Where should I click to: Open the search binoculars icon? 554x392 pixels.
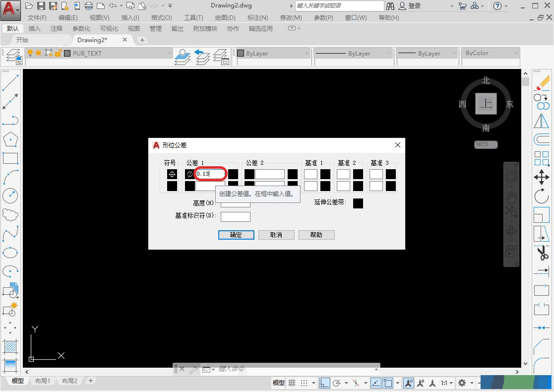(x=390, y=6)
